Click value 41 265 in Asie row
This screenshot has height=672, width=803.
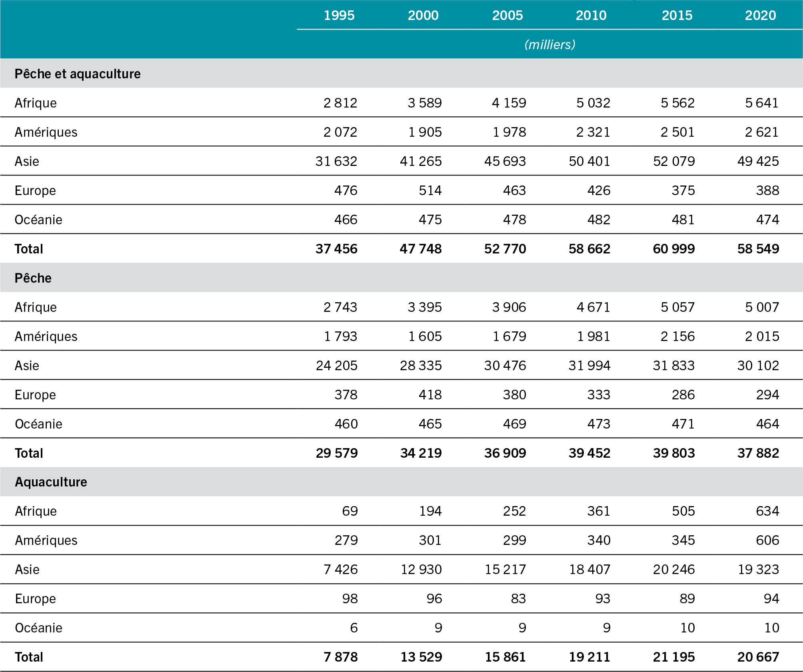(x=421, y=162)
